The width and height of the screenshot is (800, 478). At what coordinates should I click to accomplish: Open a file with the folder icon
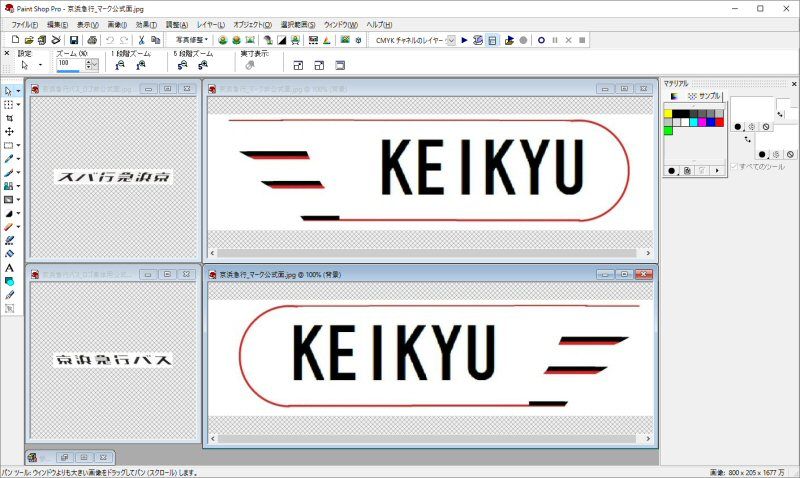(29, 40)
